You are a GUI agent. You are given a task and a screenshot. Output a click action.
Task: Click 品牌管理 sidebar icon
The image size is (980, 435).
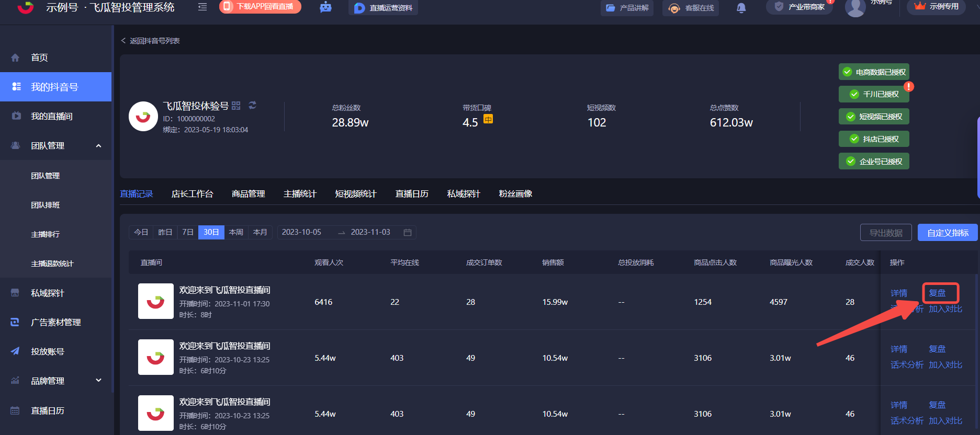[15, 381]
